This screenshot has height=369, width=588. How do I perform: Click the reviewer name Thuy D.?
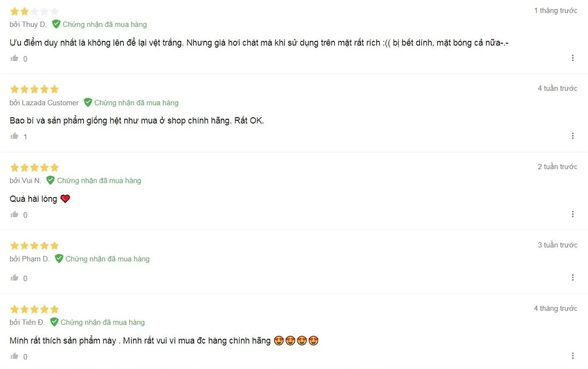pos(34,25)
